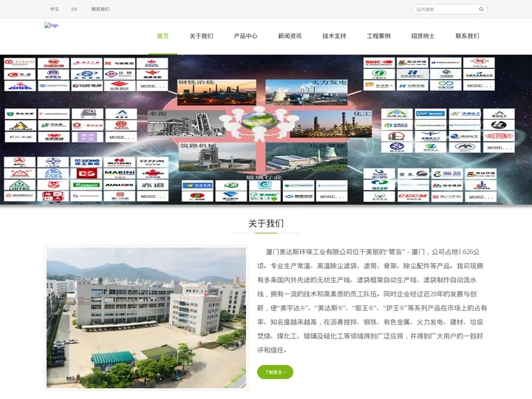Open the 工程案例 menu item
The height and width of the screenshot is (399, 532).
pyautogui.click(x=378, y=36)
